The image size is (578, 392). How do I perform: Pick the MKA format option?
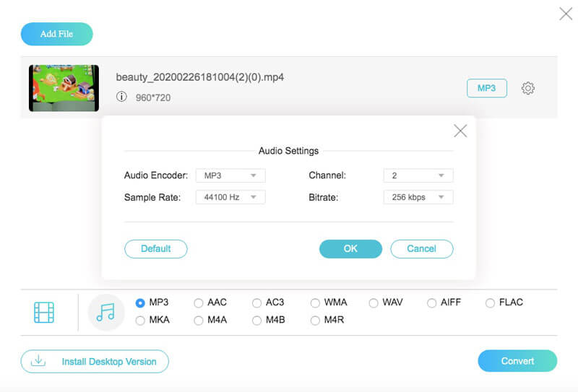[140, 321]
